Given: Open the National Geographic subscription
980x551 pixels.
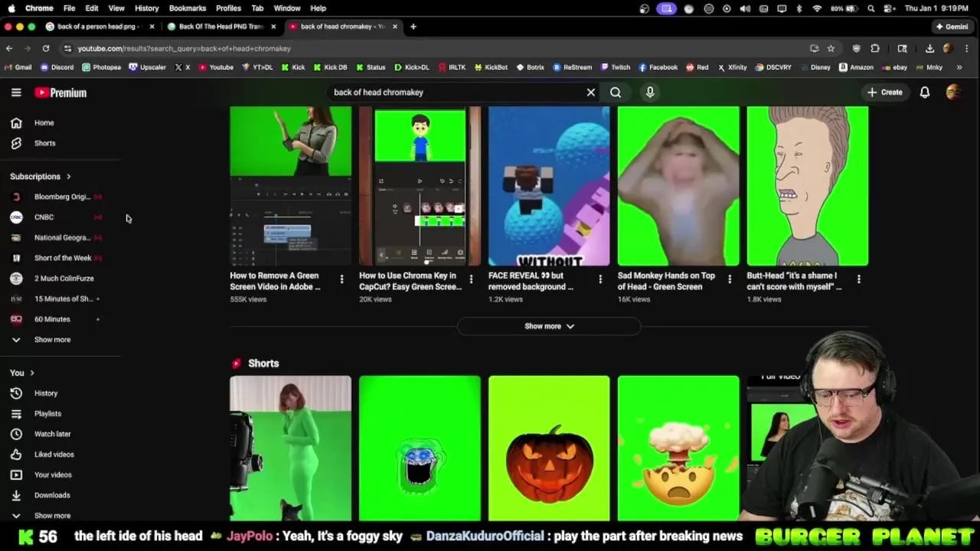Looking at the screenshot, I should point(60,237).
